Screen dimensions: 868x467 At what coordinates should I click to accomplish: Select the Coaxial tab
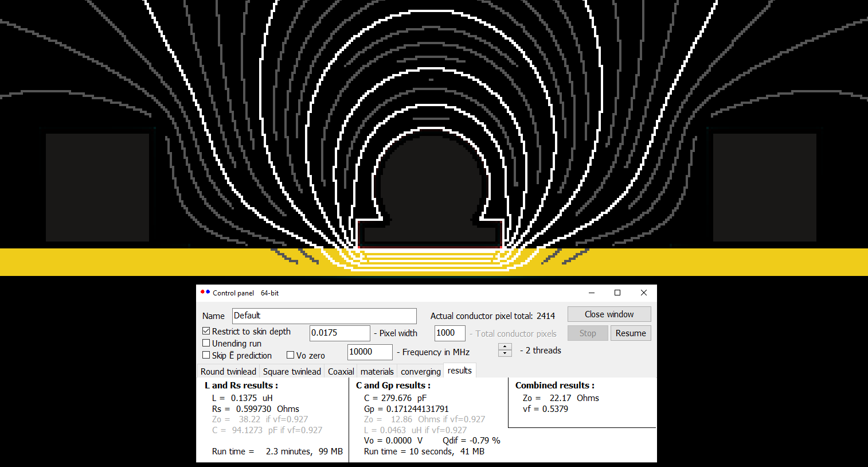[x=341, y=371]
